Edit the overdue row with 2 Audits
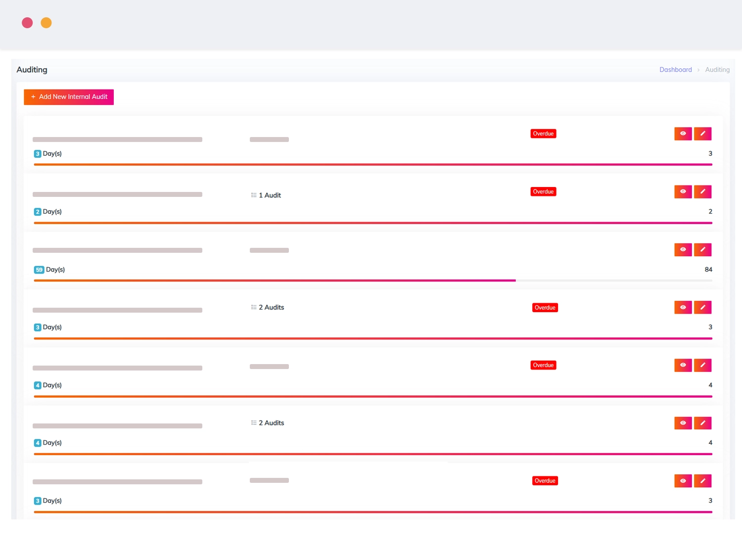The height and width of the screenshot is (560, 742). tap(702, 307)
